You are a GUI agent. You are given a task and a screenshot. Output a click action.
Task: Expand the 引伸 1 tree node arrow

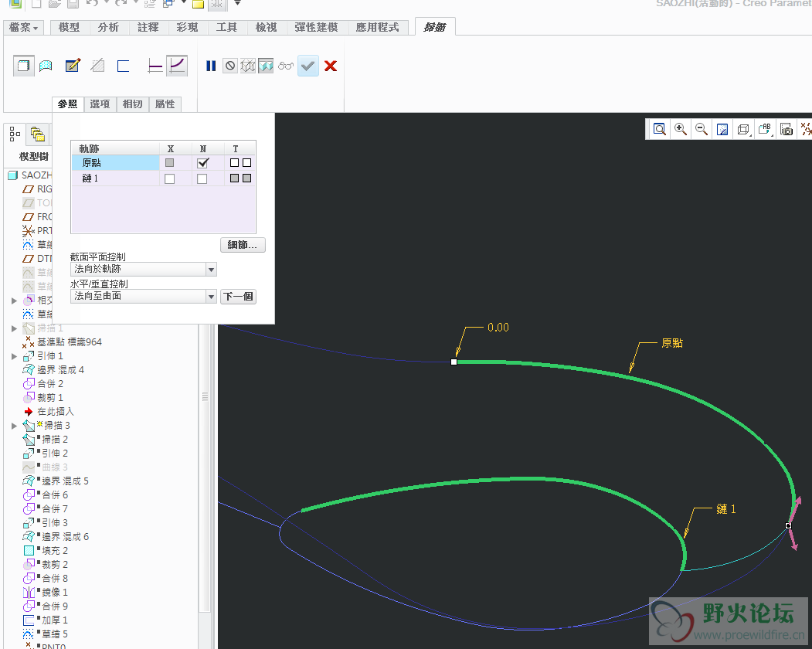[x=14, y=356]
